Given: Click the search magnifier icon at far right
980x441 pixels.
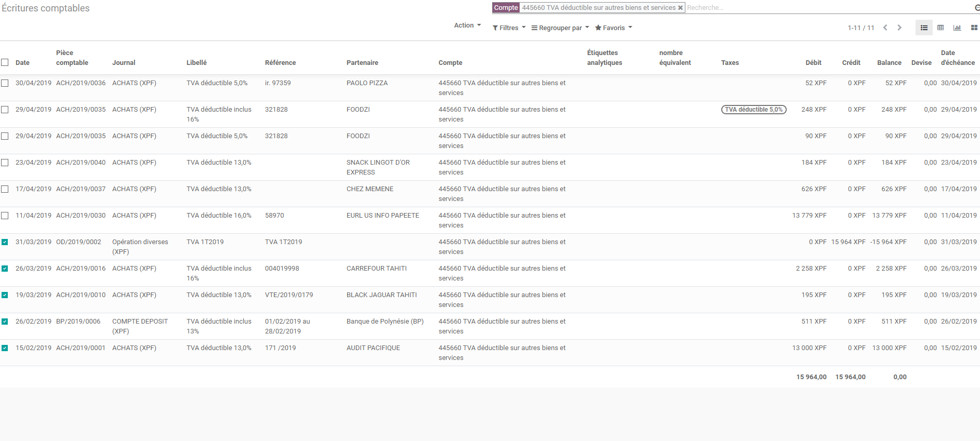Looking at the screenshot, I should click(x=976, y=8).
